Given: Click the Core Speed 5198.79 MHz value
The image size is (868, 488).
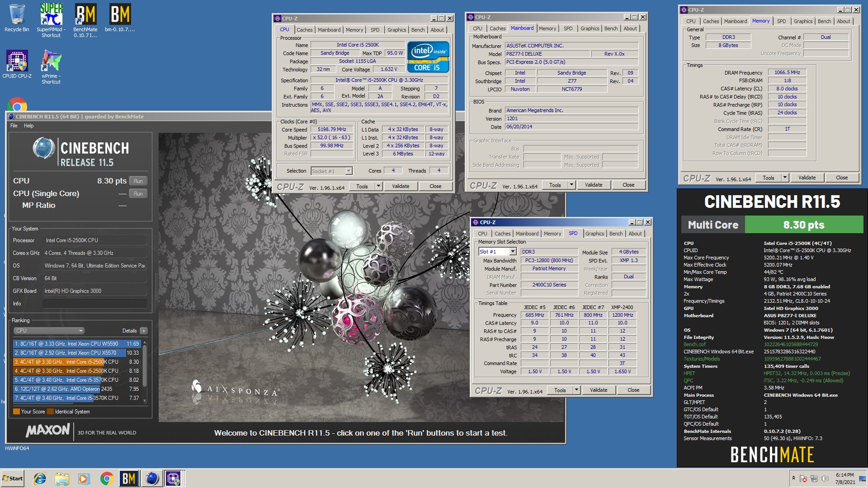Looking at the screenshot, I should [332, 129].
